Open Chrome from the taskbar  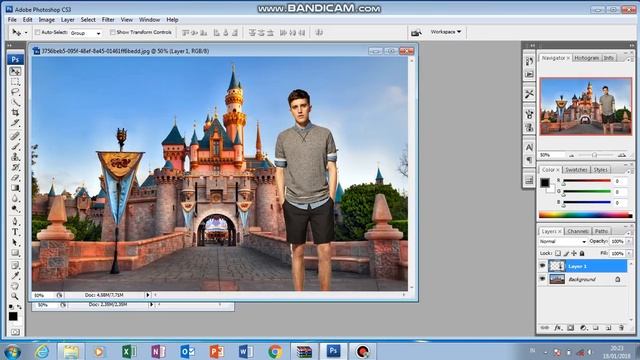275,351
